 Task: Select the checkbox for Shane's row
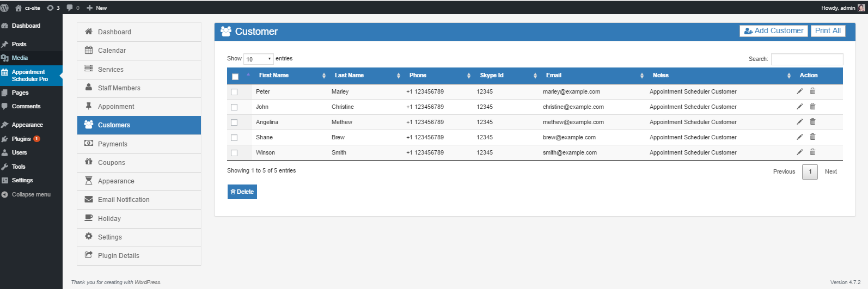(x=234, y=138)
